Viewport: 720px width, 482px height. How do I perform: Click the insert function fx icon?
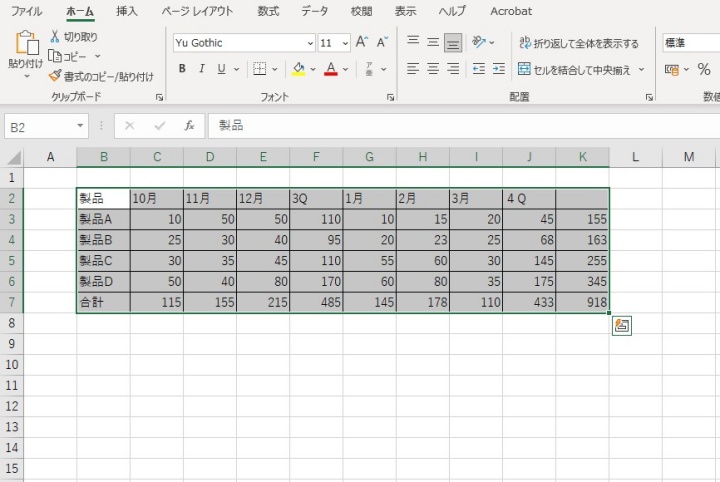(189, 126)
